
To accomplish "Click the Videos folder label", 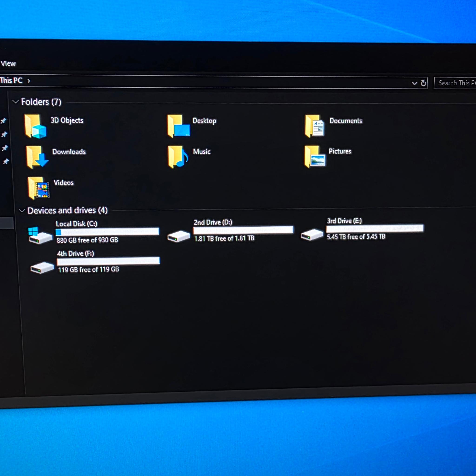I will (x=63, y=182).
